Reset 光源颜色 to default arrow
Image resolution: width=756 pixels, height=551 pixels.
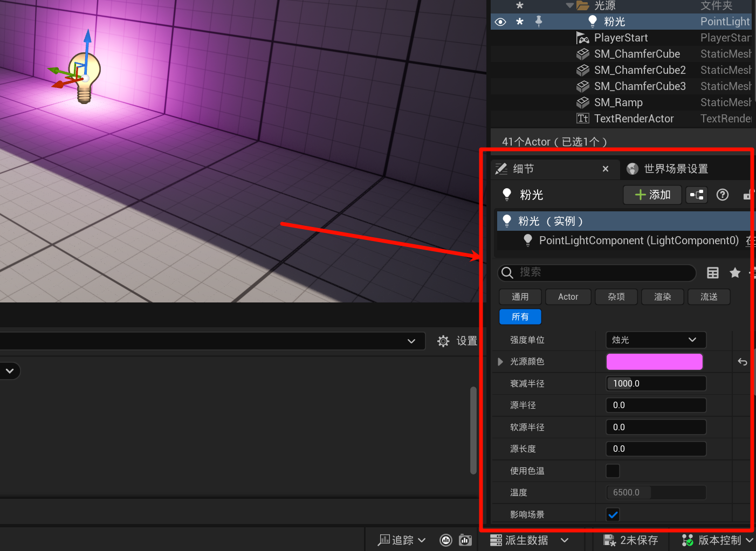(x=743, y=362)
